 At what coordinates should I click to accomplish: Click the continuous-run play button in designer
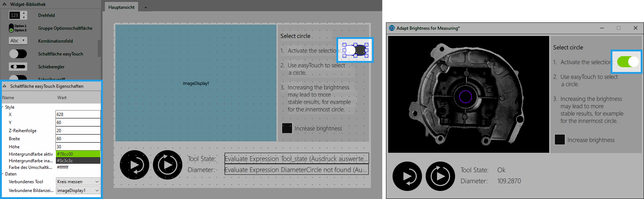click(168, 165)
